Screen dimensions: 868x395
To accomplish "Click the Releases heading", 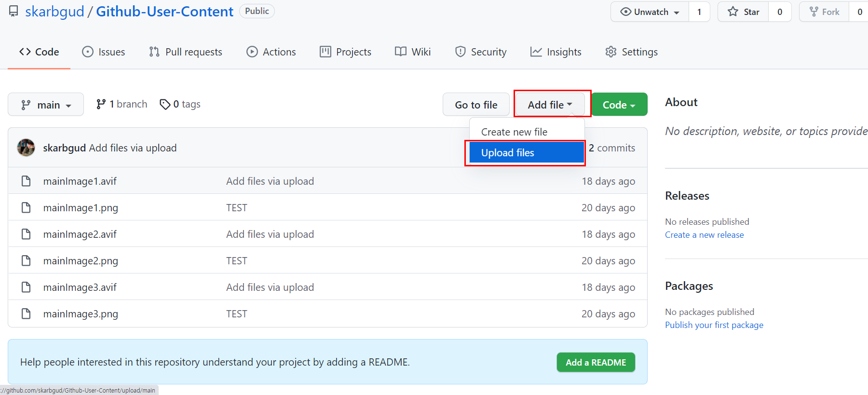I will tap(687, 195).
